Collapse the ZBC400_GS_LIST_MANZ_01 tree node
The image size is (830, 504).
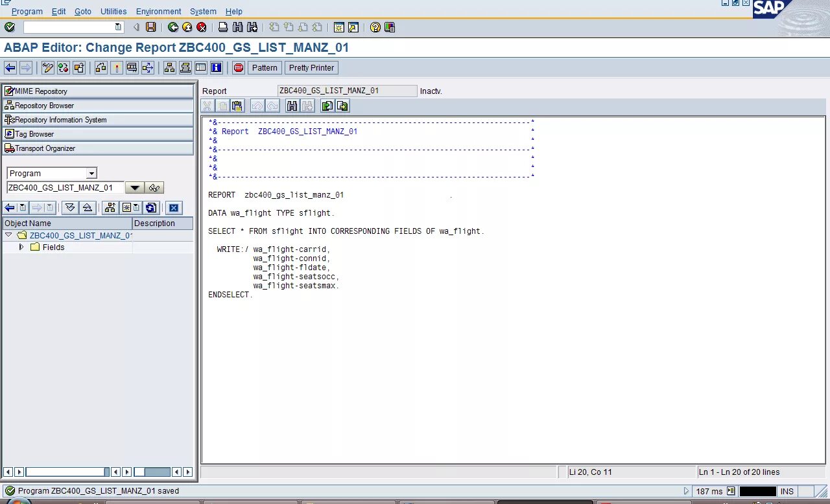point(8,235)
